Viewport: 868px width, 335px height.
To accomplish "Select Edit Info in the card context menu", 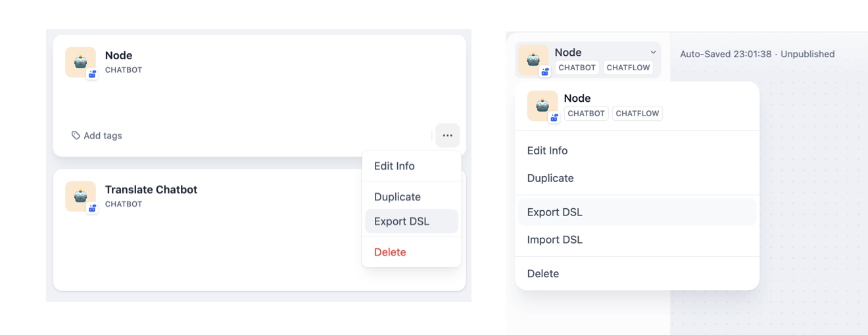I will [395, 166].
